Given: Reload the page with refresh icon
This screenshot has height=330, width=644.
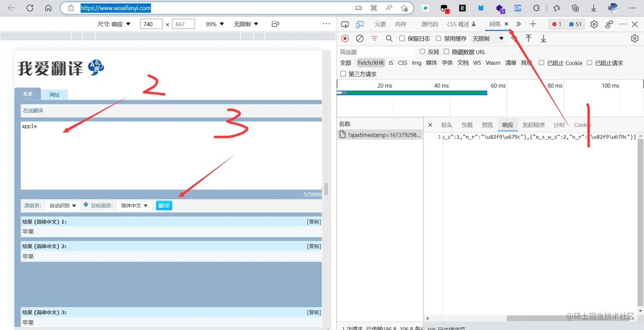Looking at the screenshot, I should 30,8.
